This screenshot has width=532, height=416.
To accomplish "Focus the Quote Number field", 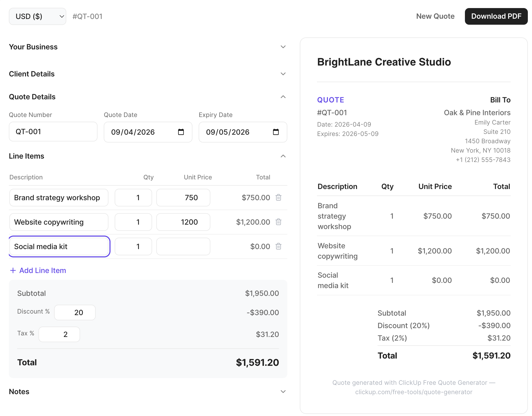I will [53, 132].
